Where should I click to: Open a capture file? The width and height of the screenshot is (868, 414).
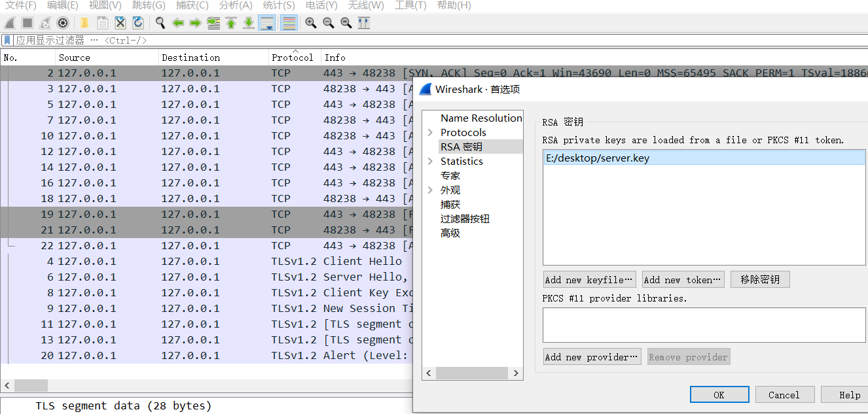(x=84, y=23)
